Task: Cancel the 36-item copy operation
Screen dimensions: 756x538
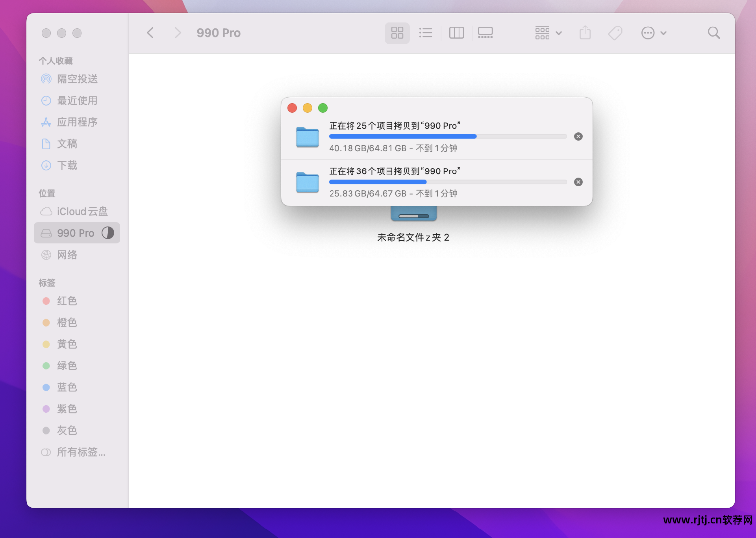Action: (x=578, y=182)
